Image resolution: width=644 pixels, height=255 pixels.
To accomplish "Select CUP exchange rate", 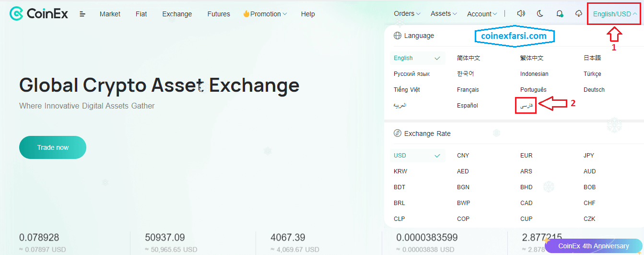I will pyautogui.click(x=527, y=219).
